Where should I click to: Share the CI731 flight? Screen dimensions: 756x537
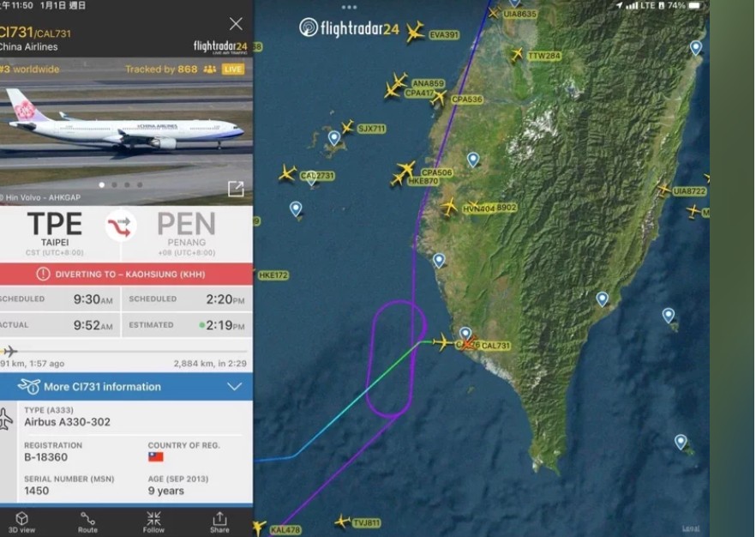[219, 522]
